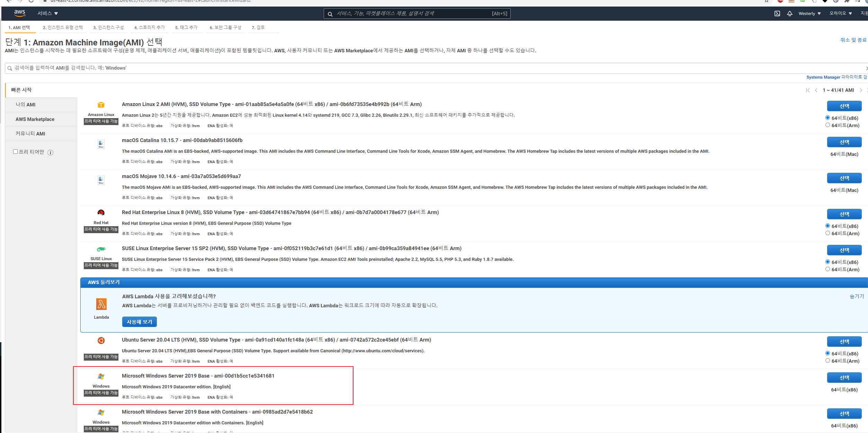Click 선택 for Windows Server 2019 Base
The height and width of the screenshot is (433, 868).
click(844, 378)
